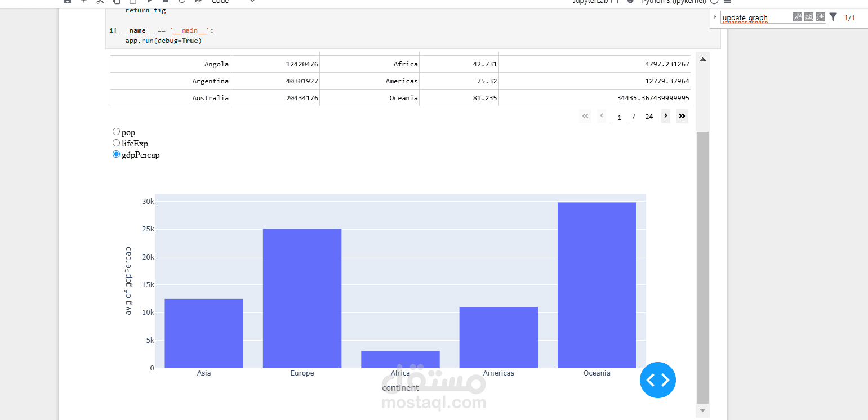The image size is (868, 420).
Task: Select the pop radio option
Action: pyautogui.click(x=117, y=132)
